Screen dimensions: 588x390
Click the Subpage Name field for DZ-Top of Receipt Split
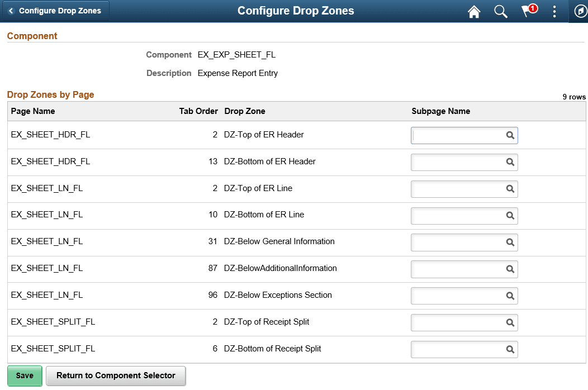coord(458,322)
